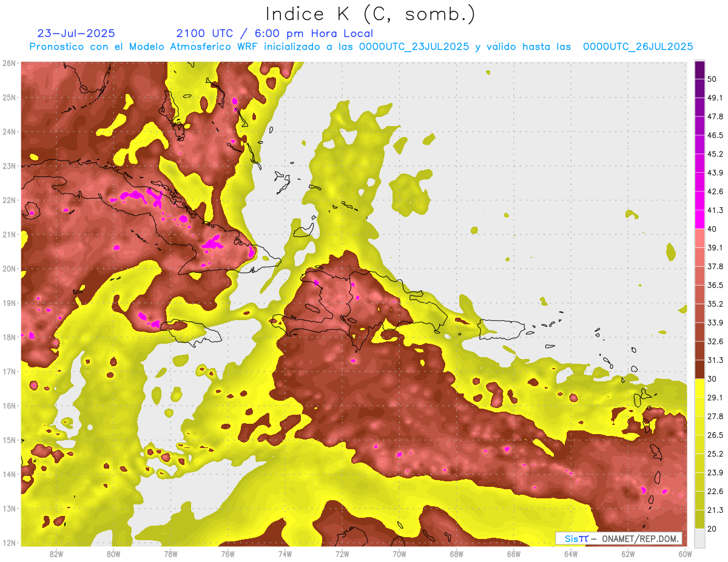Click the '30' colorbar value
This screenshot has width=728, height=562.
(712, 379)
